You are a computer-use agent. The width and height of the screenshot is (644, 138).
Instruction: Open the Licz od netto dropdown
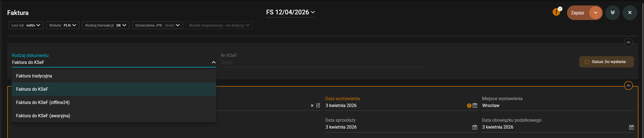click(x=26, y=25)
